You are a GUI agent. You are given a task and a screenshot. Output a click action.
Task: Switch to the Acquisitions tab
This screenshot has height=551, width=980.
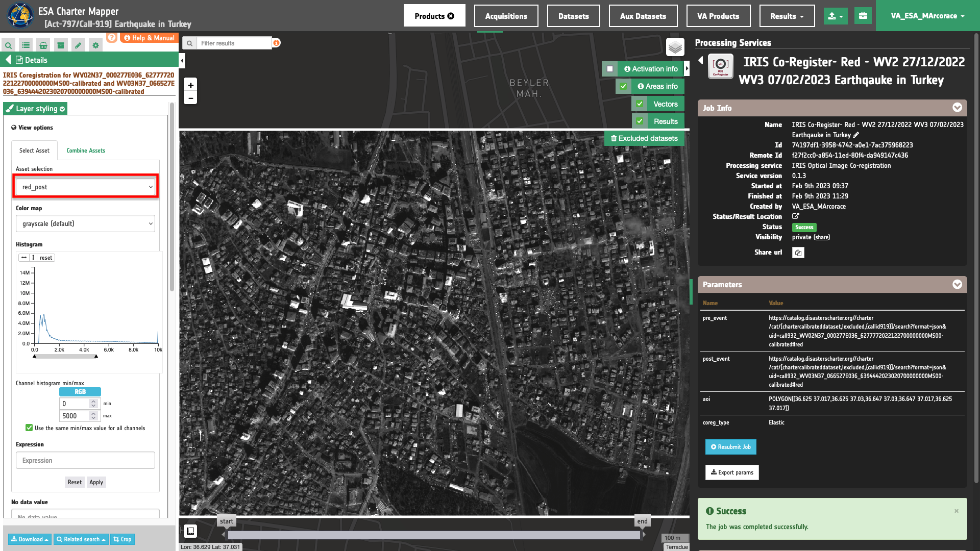coord(506,16)
